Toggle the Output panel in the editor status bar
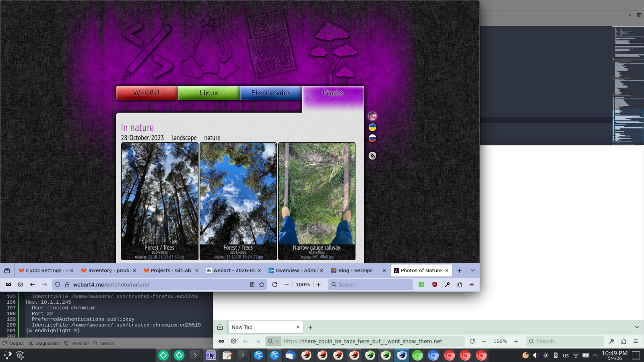This screenshot has height=362, width=644. [13, 343]
